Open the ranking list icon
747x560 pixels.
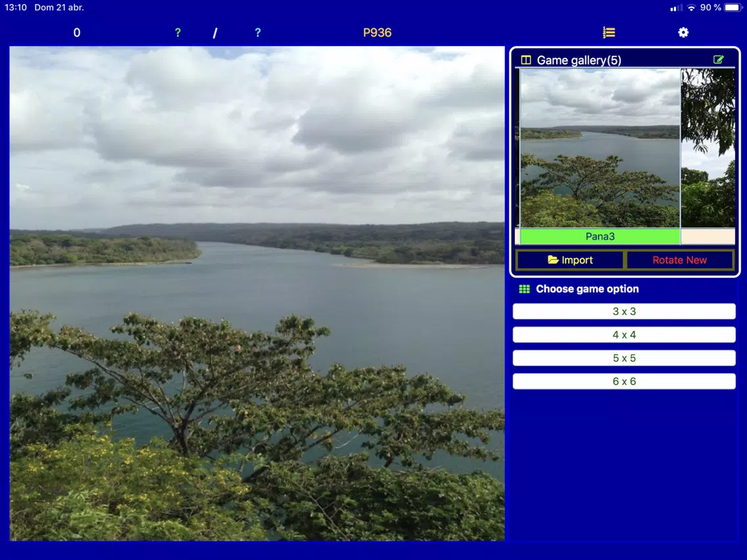[x=609, y=32]
